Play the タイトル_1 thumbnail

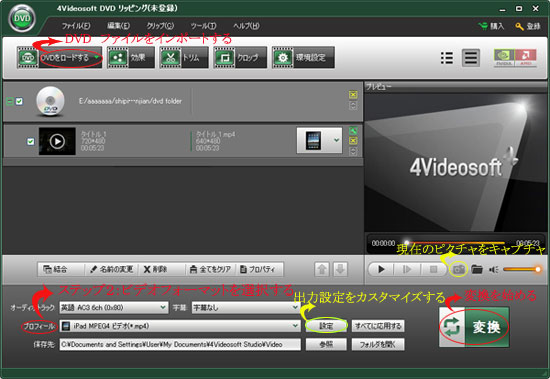pyautogui.click(x=57, y=141)
